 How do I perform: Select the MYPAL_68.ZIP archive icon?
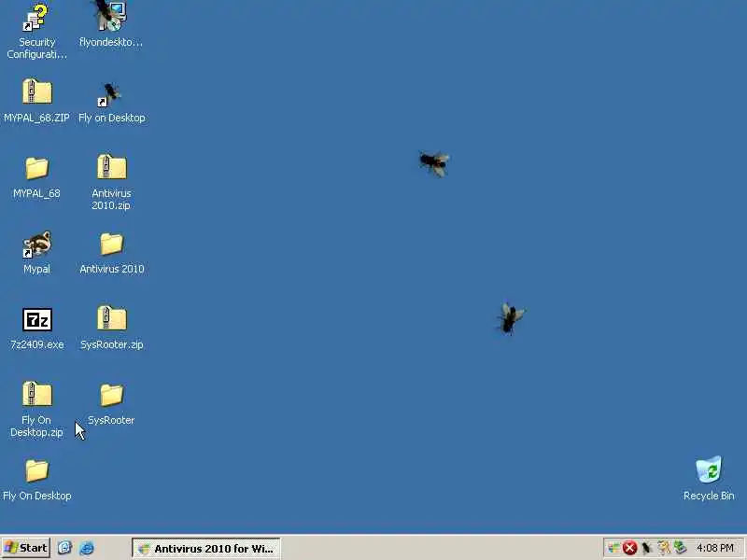point(36,91)
